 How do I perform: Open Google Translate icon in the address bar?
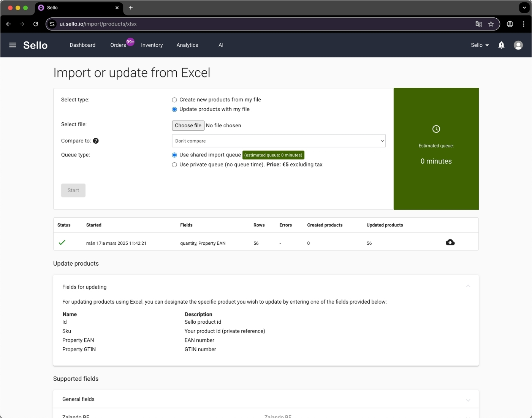tap(478, 24)
